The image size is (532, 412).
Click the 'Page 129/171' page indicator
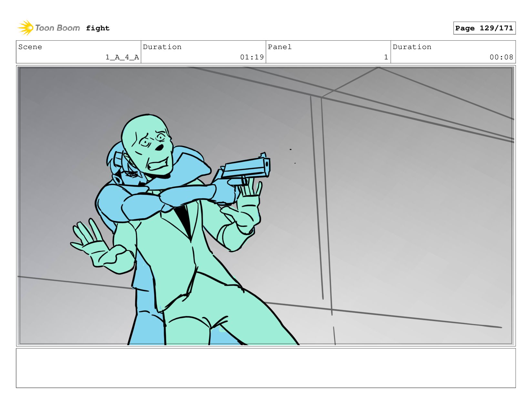tap(484, 28)
